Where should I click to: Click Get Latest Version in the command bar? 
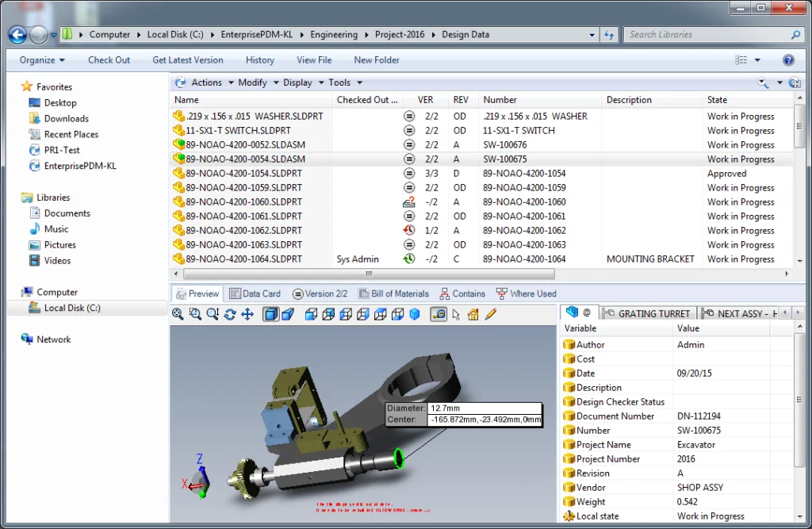(x=187, y=59)
